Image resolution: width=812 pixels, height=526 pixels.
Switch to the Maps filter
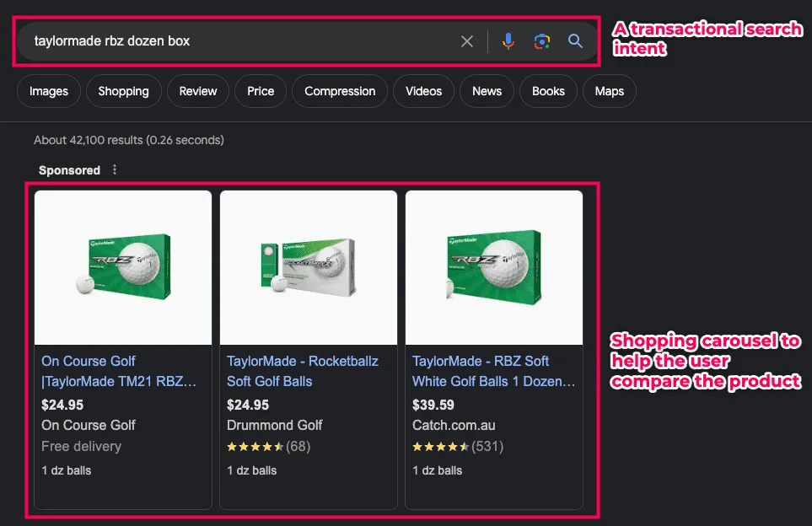tap(610, 91)
